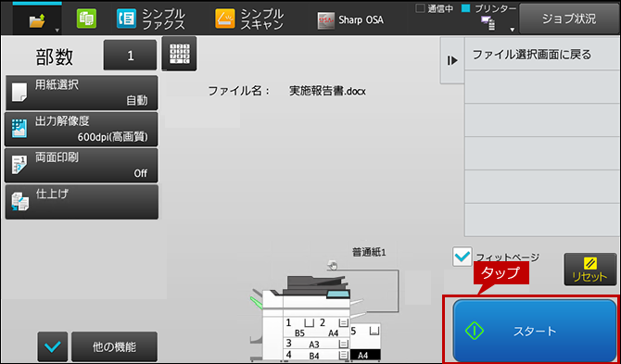Tap the 通信中 status indicator
The width and height of the screenshot is (621, 364).
(x=435, y=9)
